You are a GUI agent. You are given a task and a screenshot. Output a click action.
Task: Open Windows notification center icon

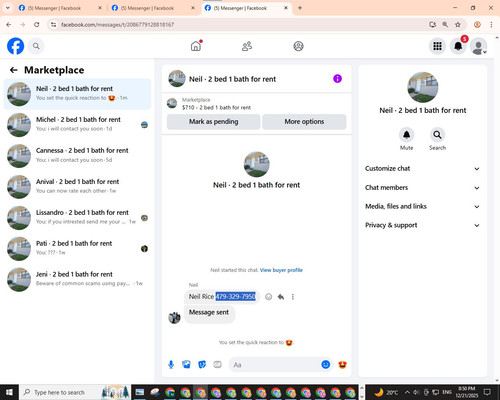[487, 392]
